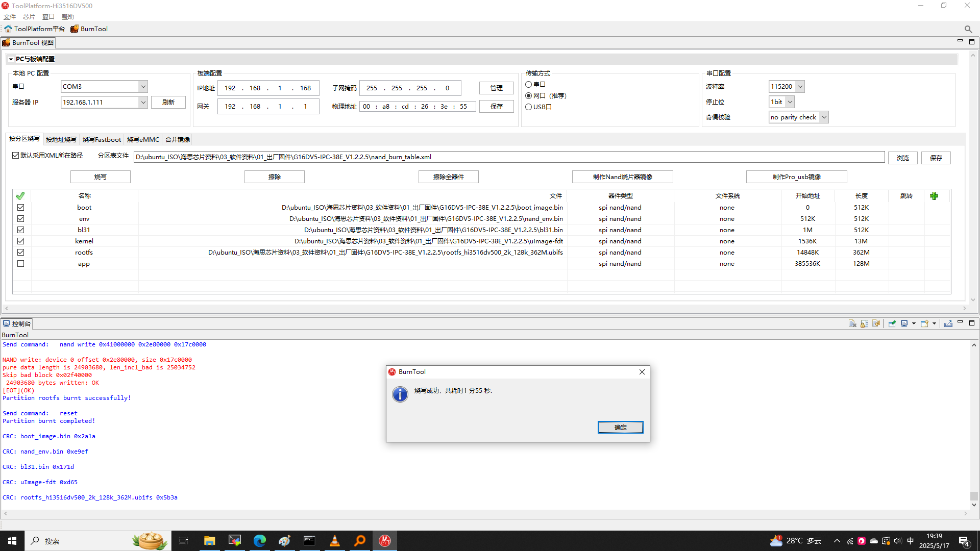Toggle the console Word Wrap icon

point(876,323)
